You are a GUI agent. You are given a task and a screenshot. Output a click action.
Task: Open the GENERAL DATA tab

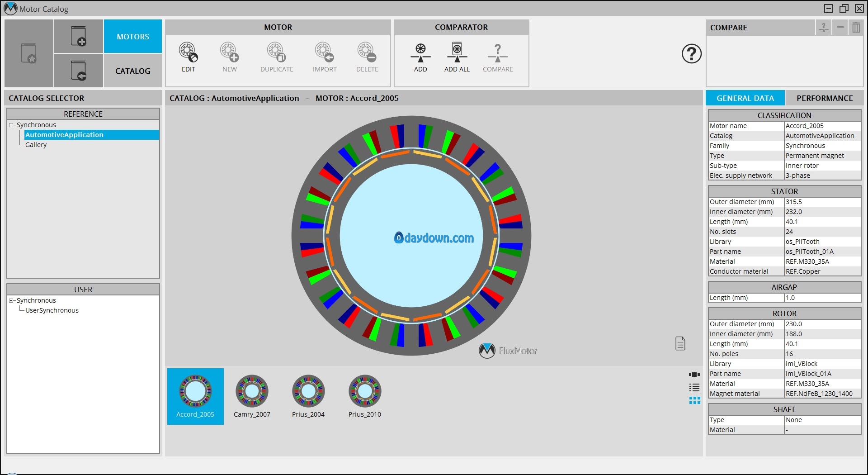tap(745, 98)
